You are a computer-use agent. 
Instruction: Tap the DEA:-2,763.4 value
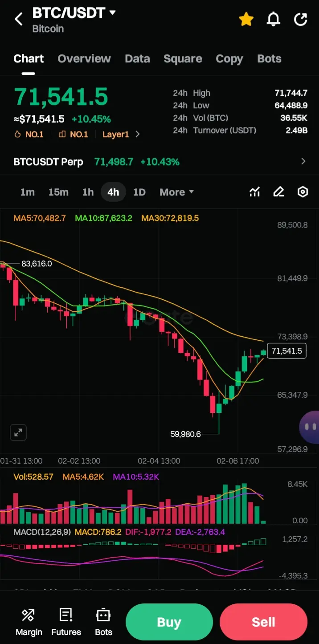(x=200, y=532)
